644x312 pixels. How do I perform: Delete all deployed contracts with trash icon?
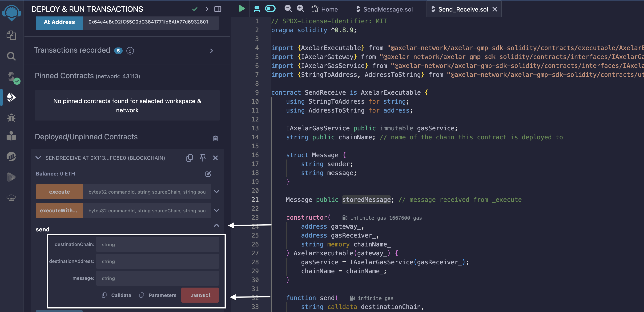(215, 138)
